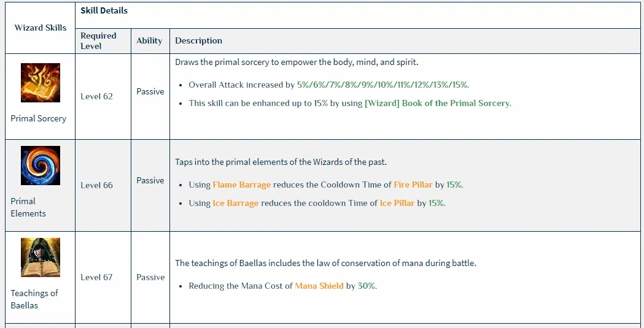Screen dimensions: 644x328
Task: Open the Book of the Primal Sorcery link
Action: 437,103
